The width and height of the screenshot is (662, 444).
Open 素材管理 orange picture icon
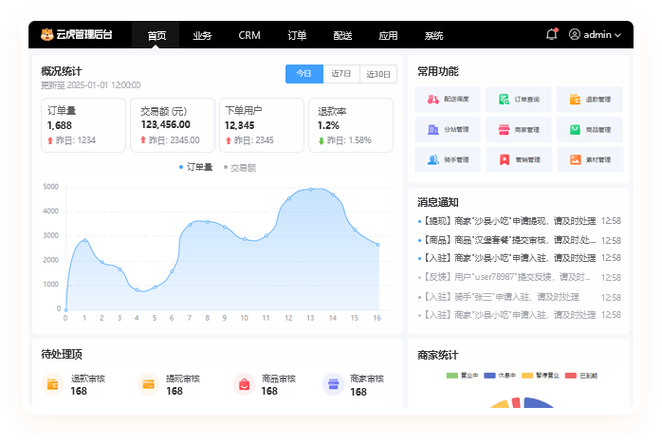point(575,160)
